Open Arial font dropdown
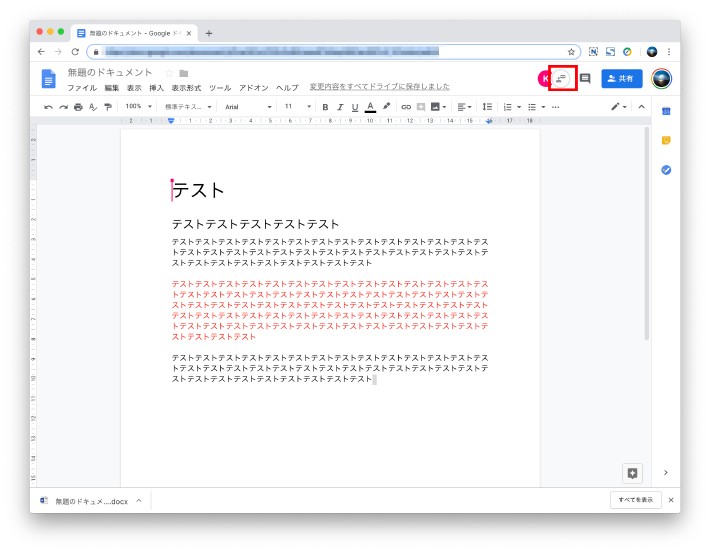This screenshot has height=552, width=710. [x=248, y=107]
